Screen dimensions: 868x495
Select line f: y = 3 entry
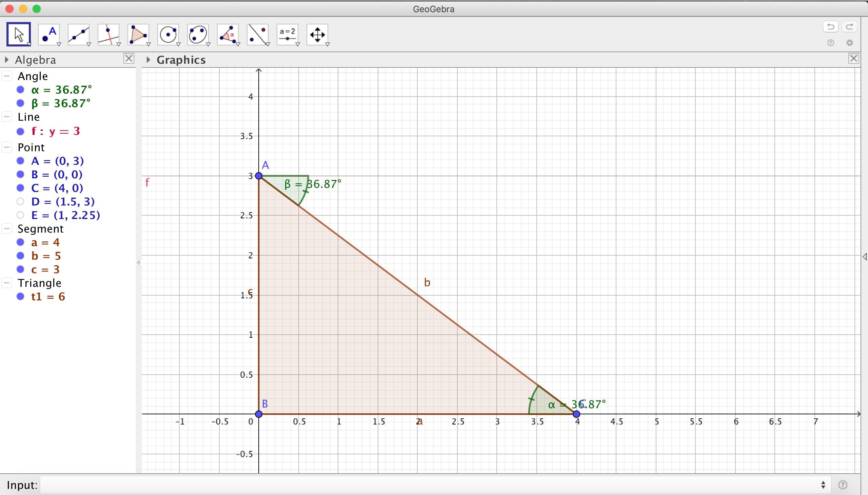(x=56, y=131)
